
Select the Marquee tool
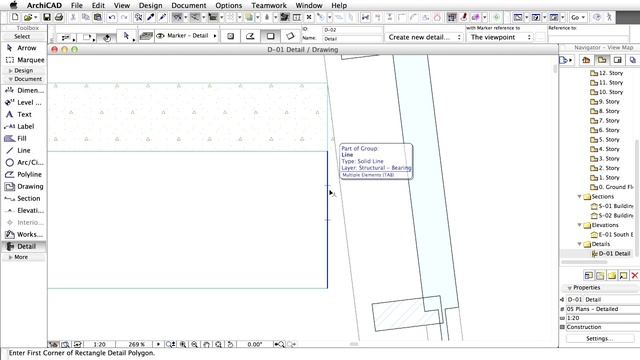pos(24,60)
